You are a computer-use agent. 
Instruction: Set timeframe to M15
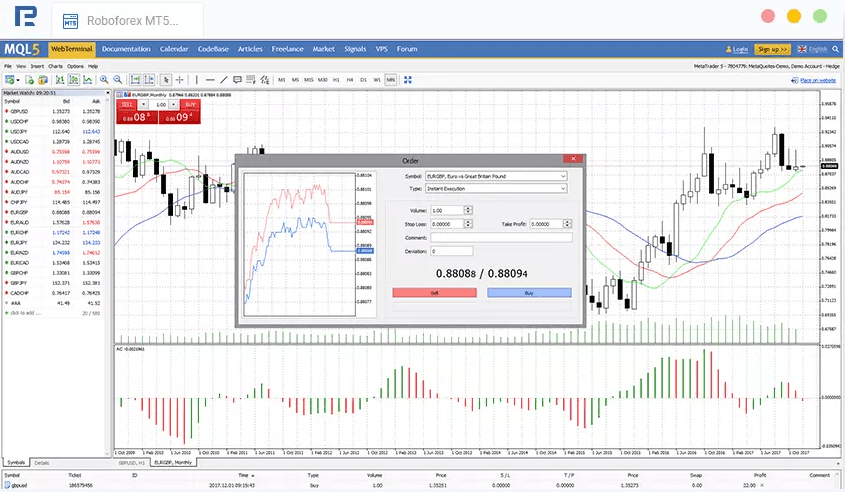click(309, 80)
